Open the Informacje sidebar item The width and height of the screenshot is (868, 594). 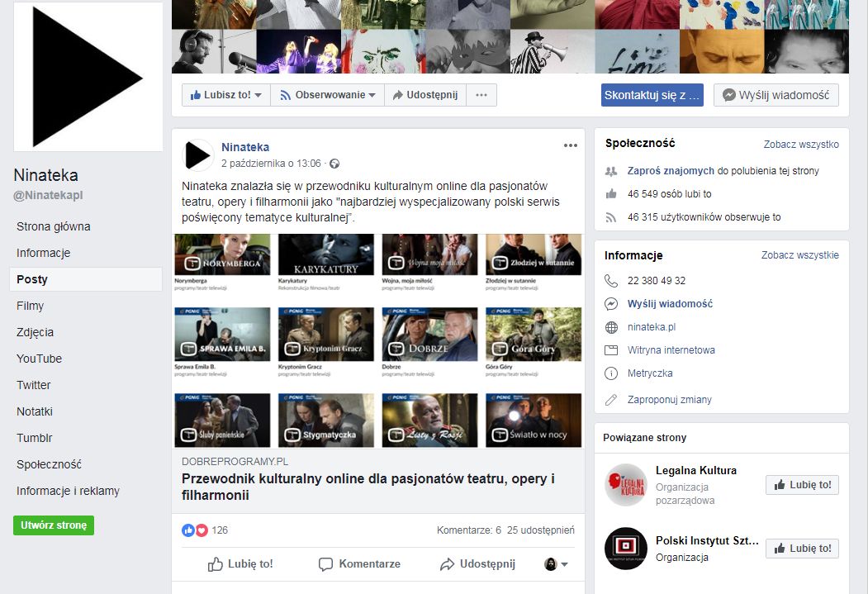pyautogui.click(x=43, y=253)
